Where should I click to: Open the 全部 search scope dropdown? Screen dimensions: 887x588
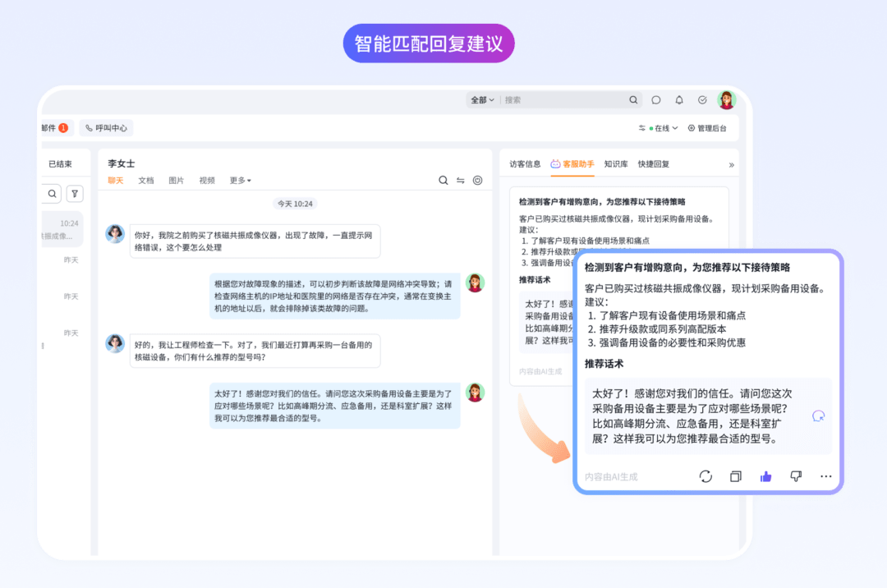click(482, 100)
